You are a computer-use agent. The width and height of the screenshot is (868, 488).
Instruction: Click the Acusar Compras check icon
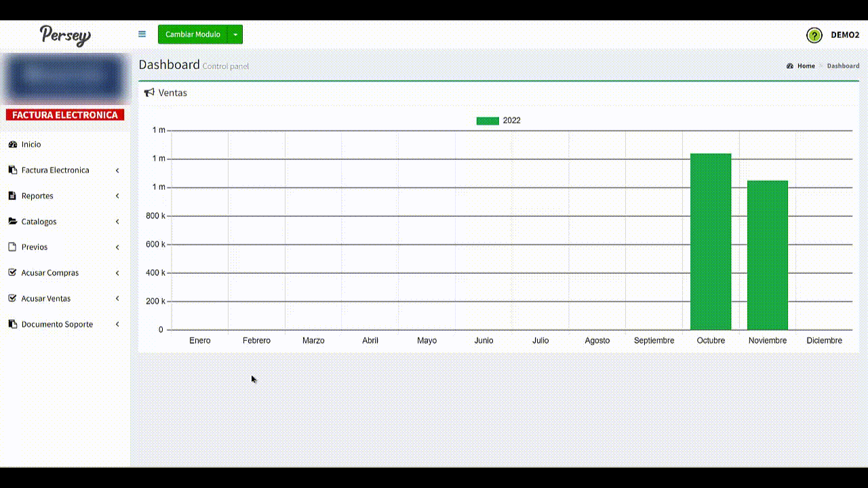pos(12,273)
